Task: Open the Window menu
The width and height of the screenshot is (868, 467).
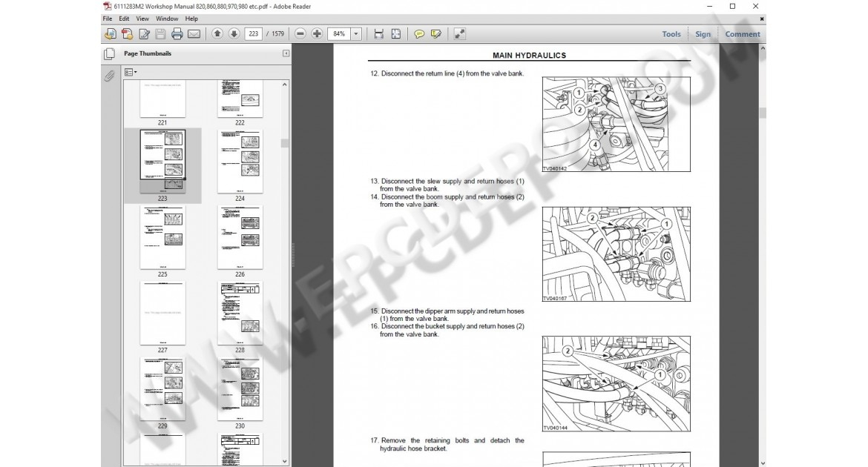Action: 167,19
